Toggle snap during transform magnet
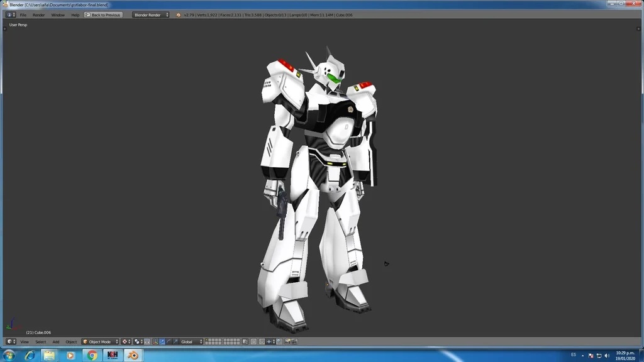The image size is (644, 362). tap(262, 341)
